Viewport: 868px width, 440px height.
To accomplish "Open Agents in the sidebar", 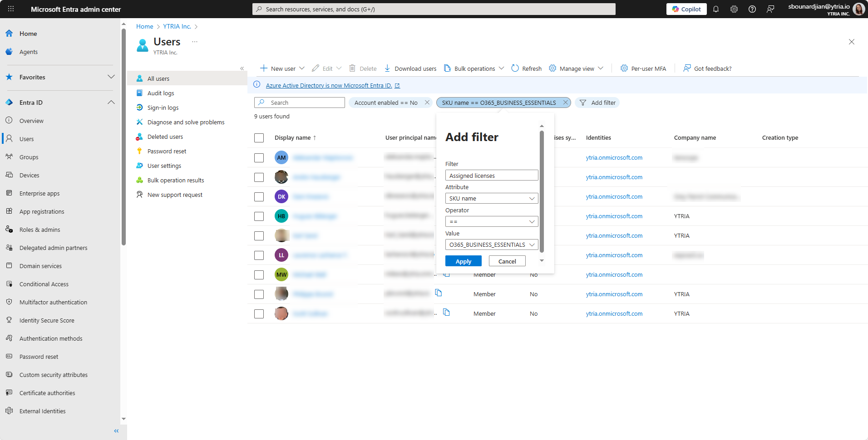I will (x=29, y=52).
